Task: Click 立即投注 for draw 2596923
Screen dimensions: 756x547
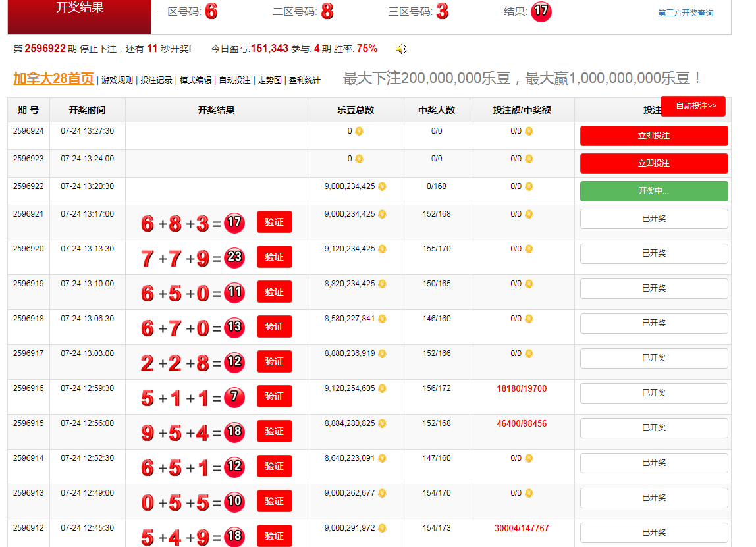Action: [x=653, y=163]
